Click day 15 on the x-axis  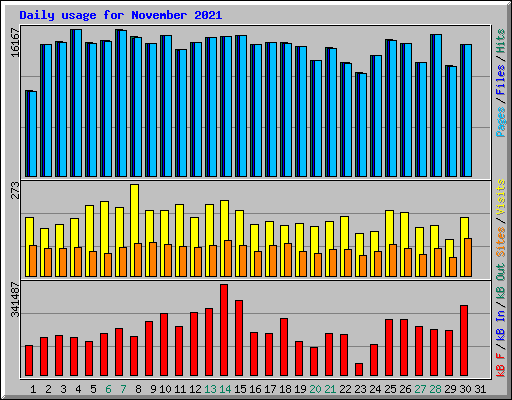[x=240, y=389]
